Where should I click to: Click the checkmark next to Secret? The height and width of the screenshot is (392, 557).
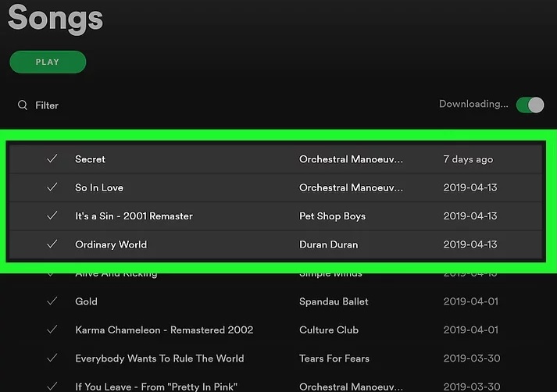[52, 159]
